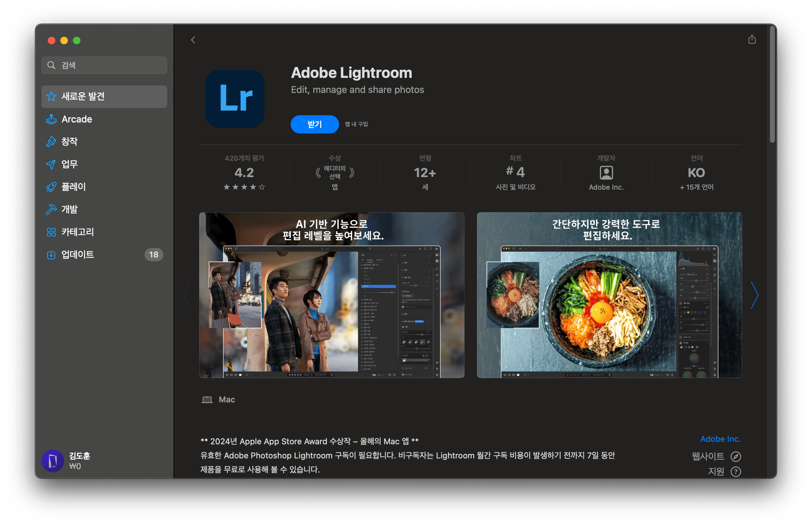Open 개발 section
This screenshot has width=812, height=525.
104,209
